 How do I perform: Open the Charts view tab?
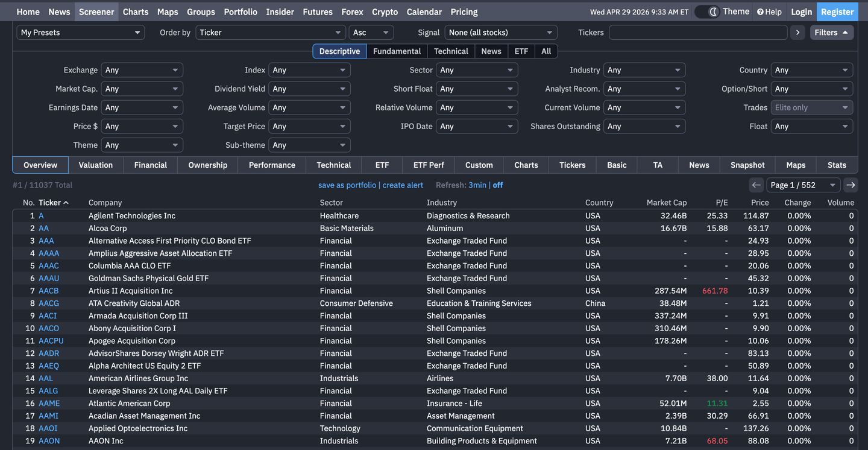coord(526,165)
